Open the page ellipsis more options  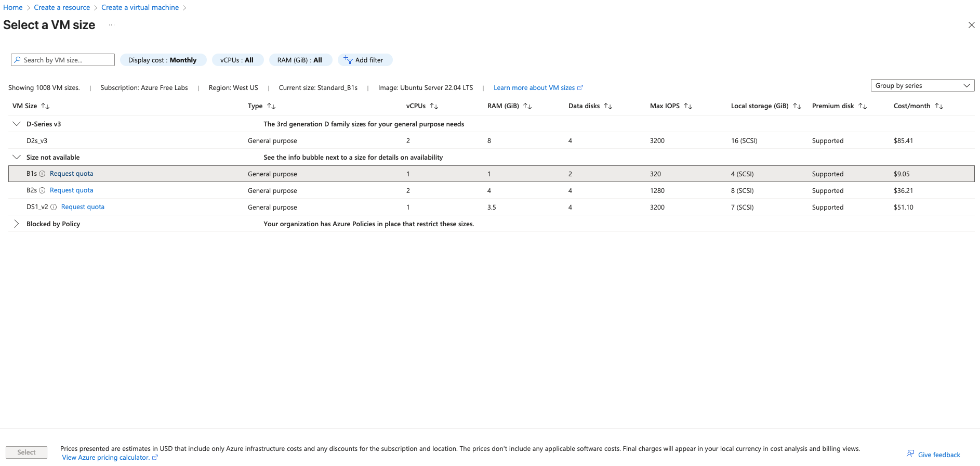(111, 25)
